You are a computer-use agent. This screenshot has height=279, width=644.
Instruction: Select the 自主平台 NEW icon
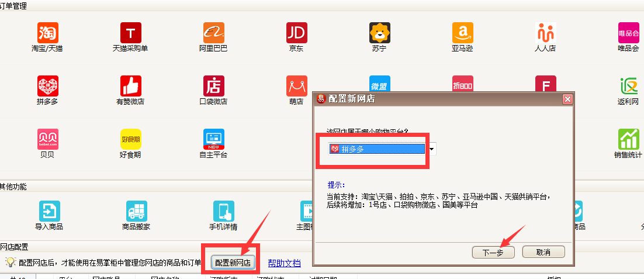point(213,139)
